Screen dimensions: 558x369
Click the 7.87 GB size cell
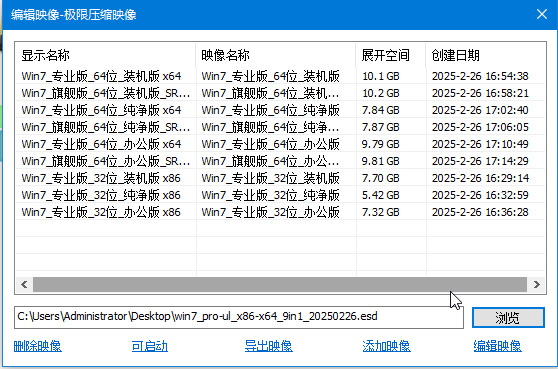click(381, 127)
